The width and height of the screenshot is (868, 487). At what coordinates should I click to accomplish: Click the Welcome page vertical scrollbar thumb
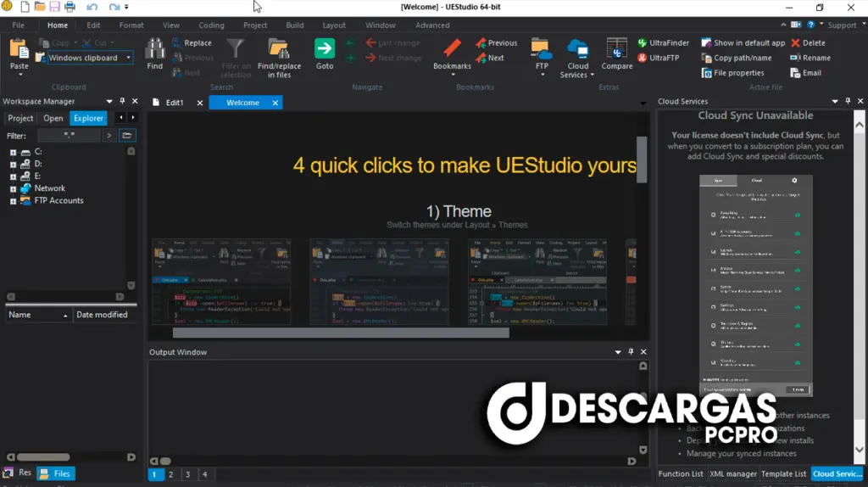pyautogui.click(x=642, y=160)
